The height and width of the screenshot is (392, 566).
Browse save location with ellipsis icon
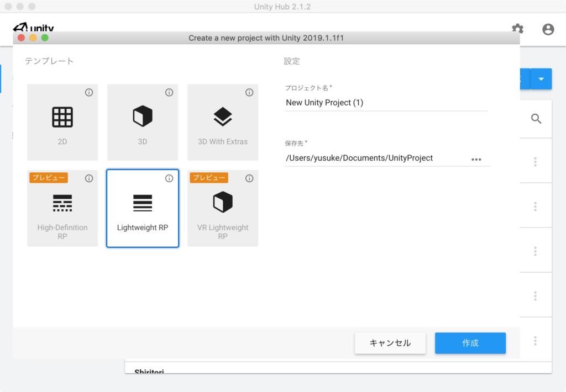[x=476, y=159]
